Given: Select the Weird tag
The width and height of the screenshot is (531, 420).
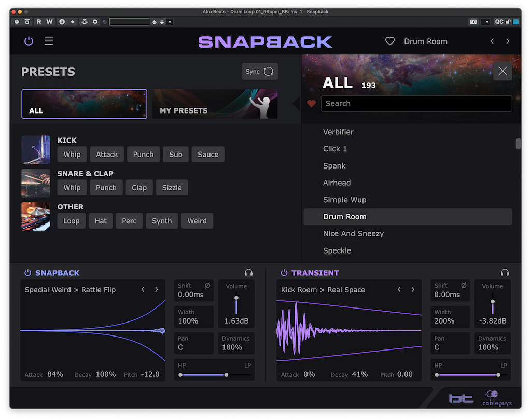Looking at the screenshot, I should [197, 221].
